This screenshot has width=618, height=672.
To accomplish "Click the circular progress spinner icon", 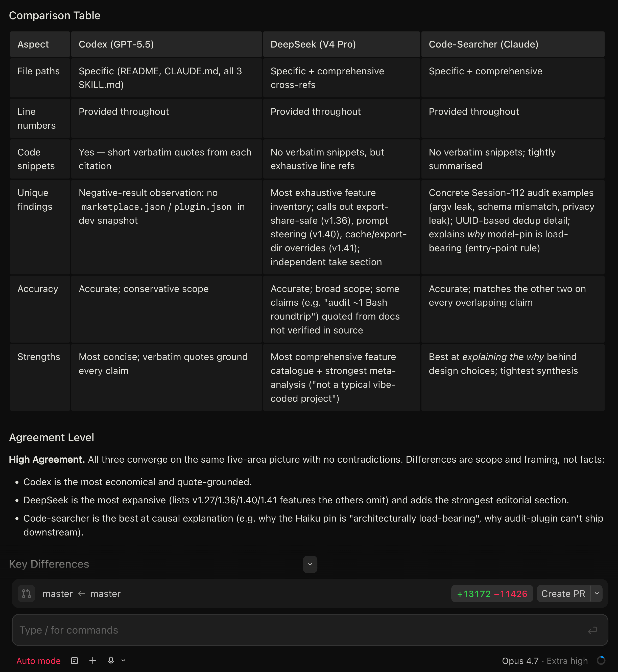I will tap(601, 660).
